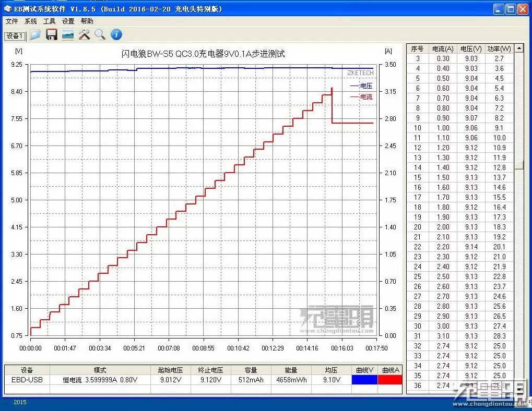The width and height of the screenshot is (532, 411).
Task: Select row 31 with current 3.10
Action: click(x=460, y=336)
